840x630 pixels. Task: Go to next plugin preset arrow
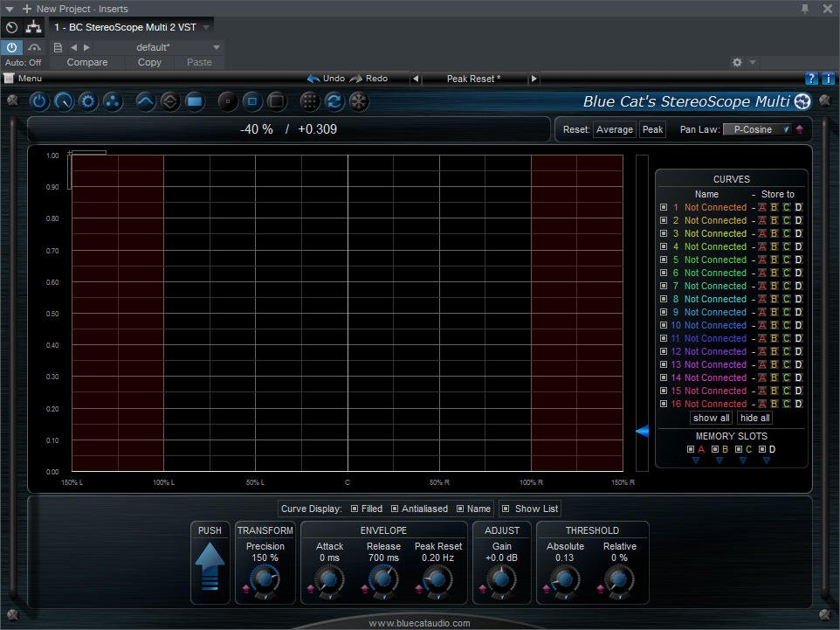pyautogui.click(x=534, y=79)
